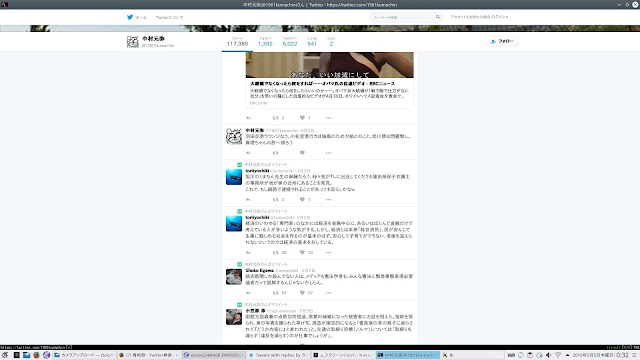Reply to 中村元弥's own tweet

[248, 153]
